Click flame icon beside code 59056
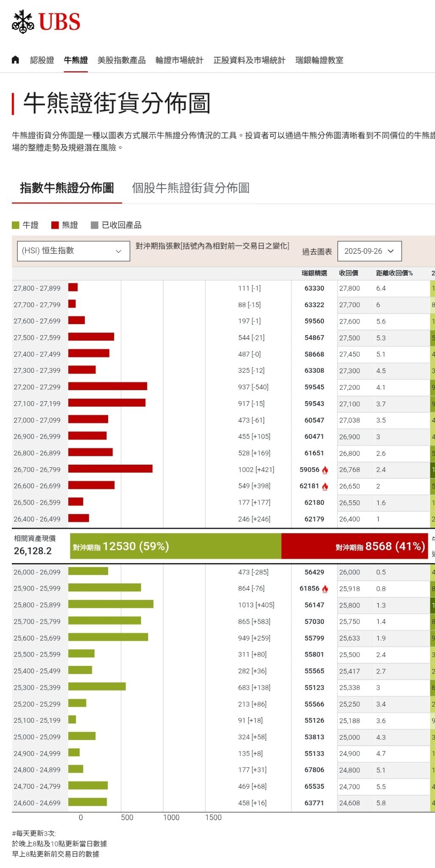435x868 pixels. click(325, 470)
